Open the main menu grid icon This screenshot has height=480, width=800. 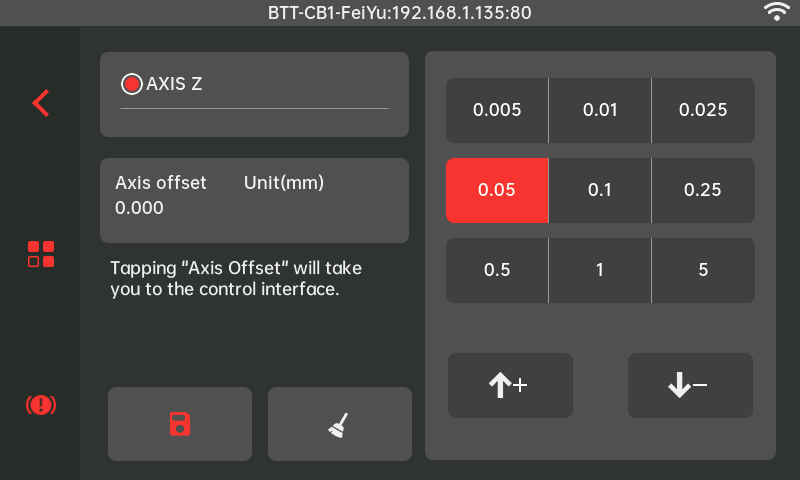pos(41,254)
